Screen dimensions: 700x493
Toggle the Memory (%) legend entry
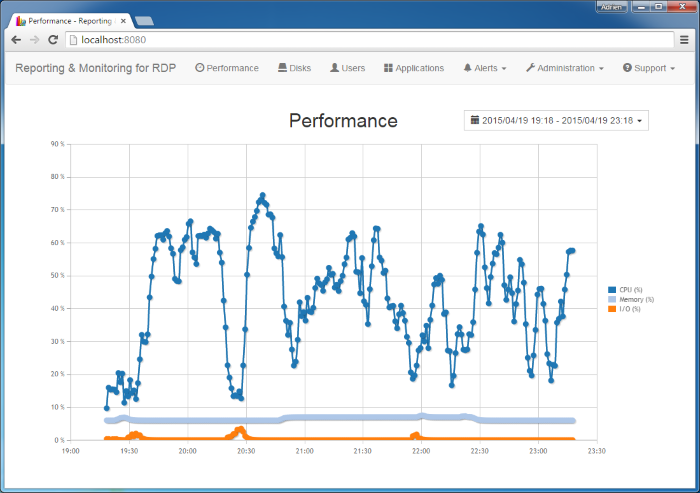pos(636,299)
